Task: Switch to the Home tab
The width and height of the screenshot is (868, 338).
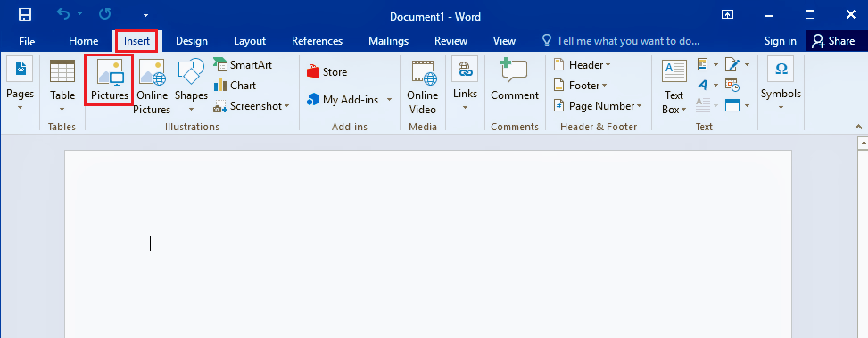Action: (84, 41)
